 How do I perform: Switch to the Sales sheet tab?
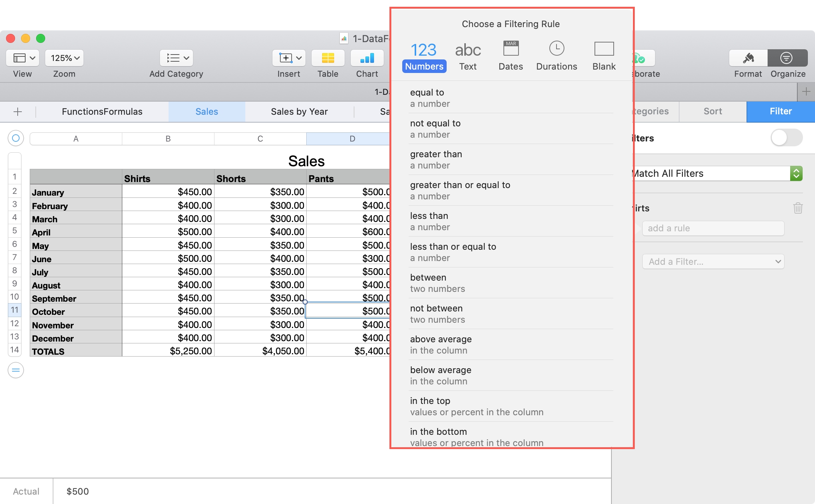pyautogui.click(x=207, y=112)
